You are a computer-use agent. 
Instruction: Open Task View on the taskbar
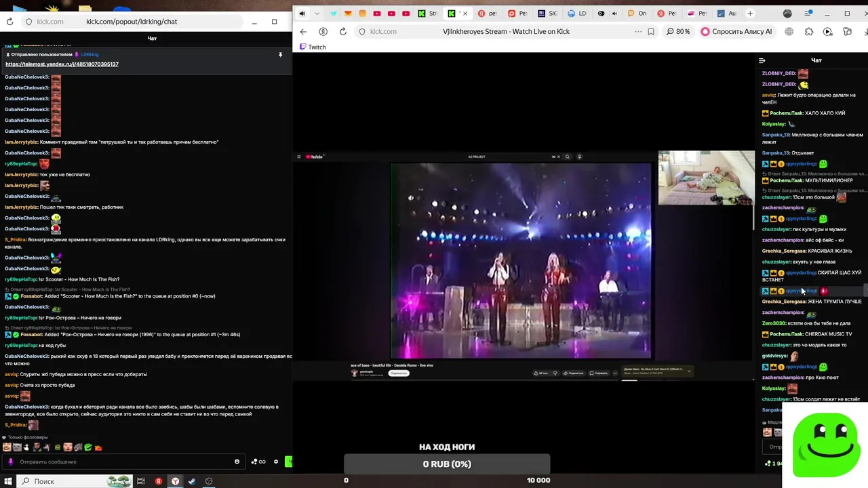coord(141,481)
